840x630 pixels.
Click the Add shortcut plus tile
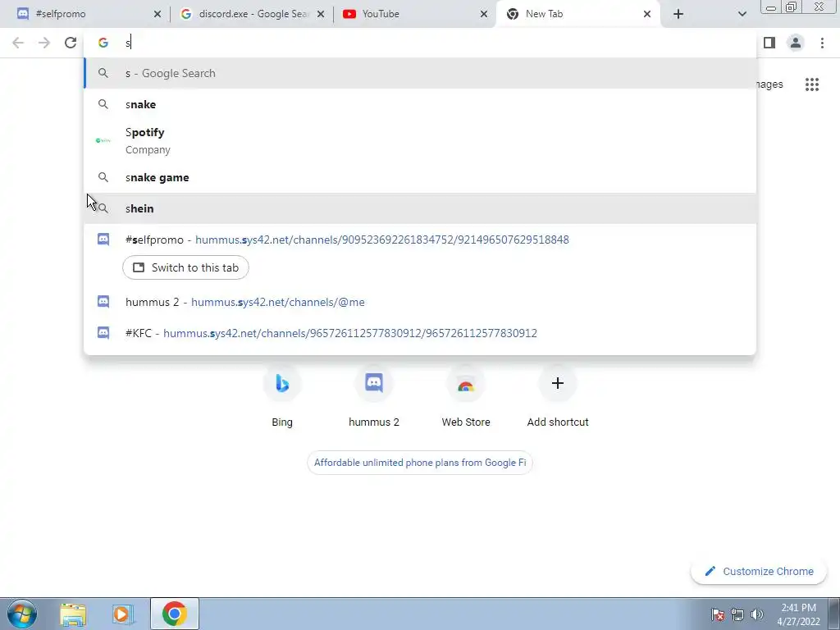click(558, 395)
